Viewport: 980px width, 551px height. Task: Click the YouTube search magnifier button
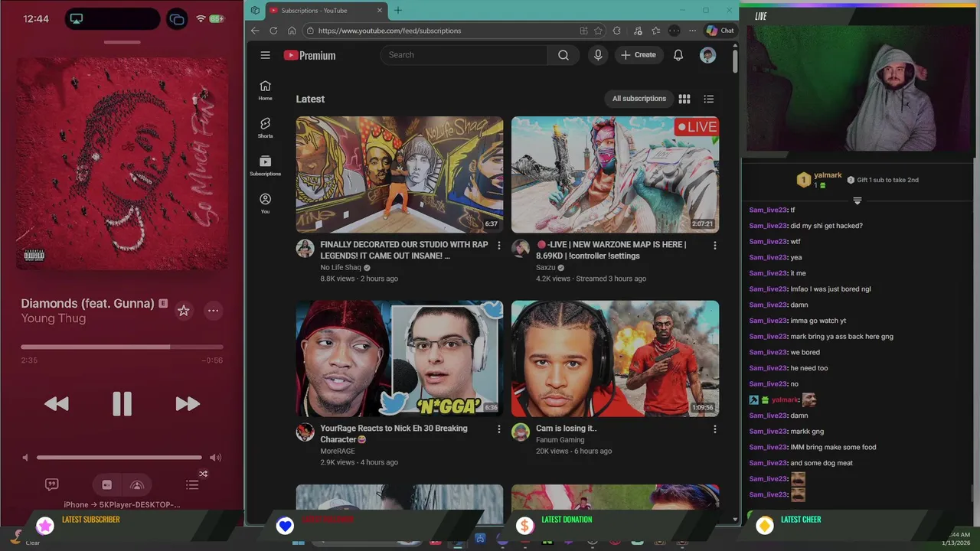tap(563, 55)
